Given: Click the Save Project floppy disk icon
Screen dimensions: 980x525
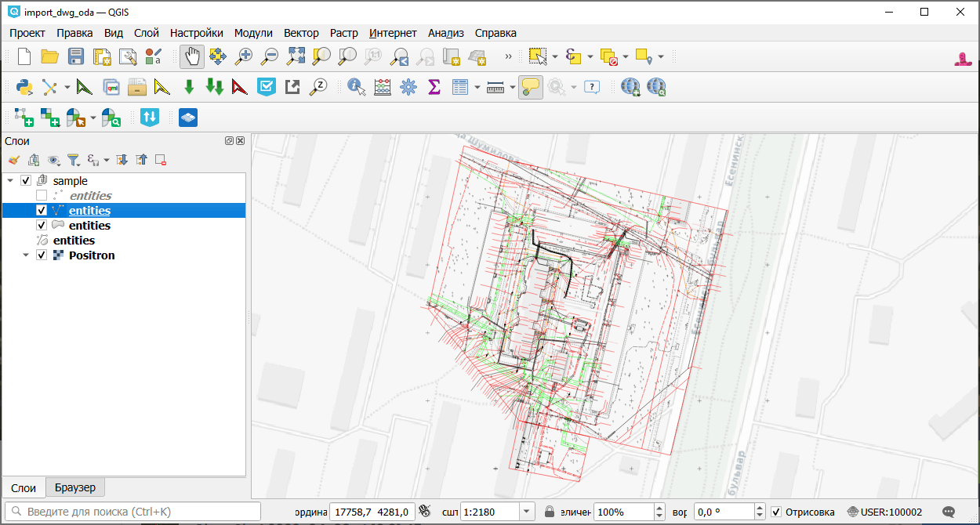Looking at the screenshot, I should (x=76, y=56).
